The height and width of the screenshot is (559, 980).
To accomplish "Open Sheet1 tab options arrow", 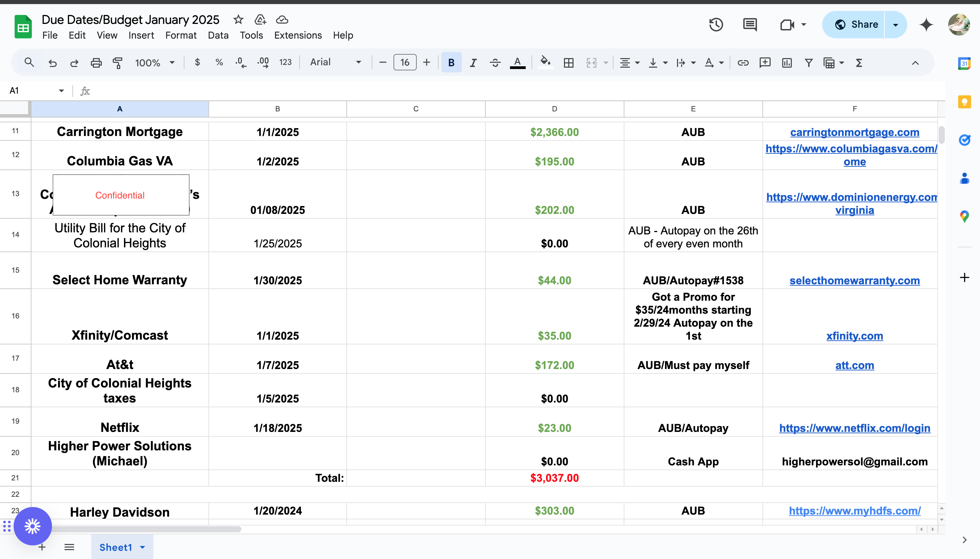I will pyautogui.click(x=143, y=547).
